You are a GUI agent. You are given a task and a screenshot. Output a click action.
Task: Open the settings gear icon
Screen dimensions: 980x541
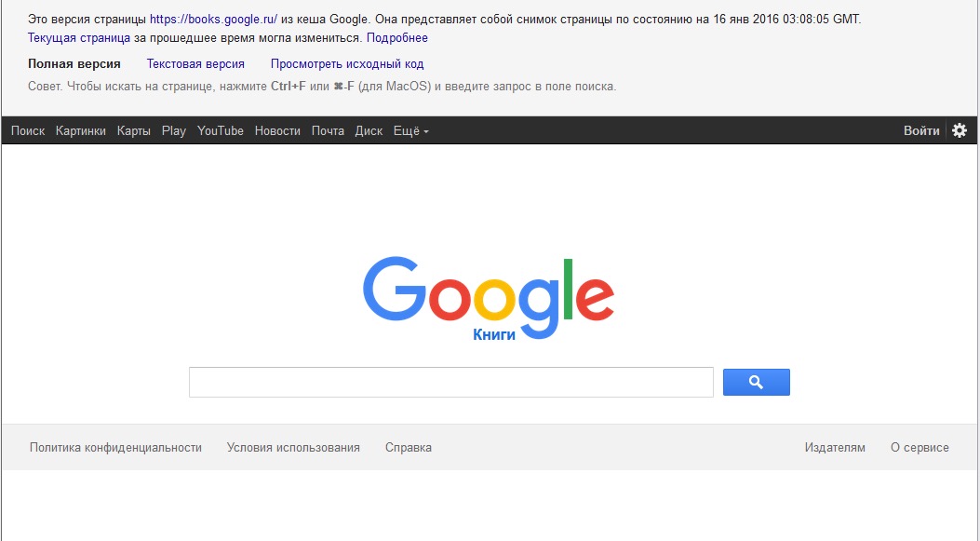(960, 130)
